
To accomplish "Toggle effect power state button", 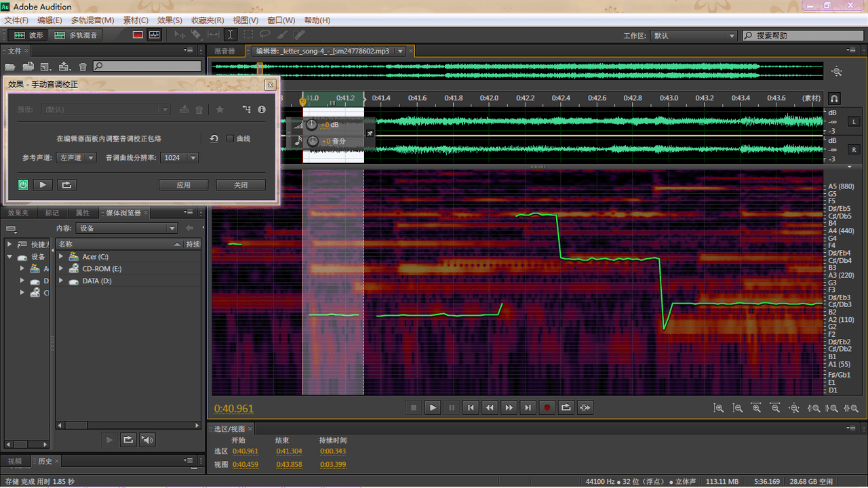I will (23, 184).
